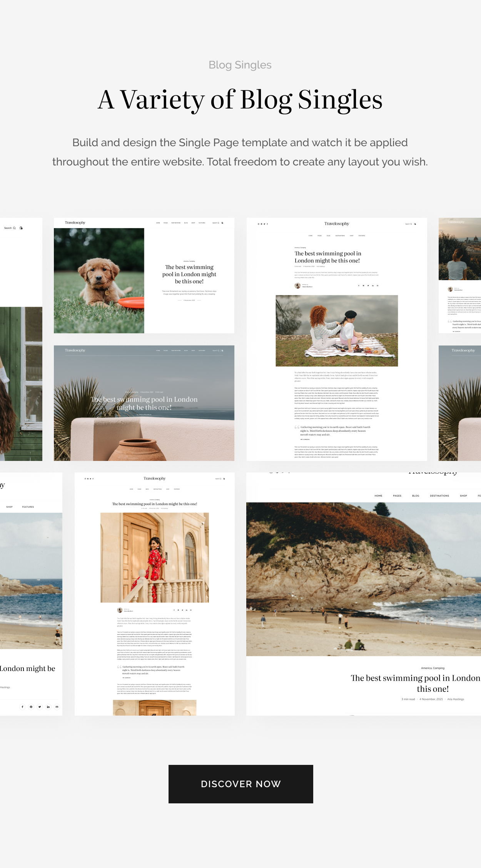Screen dimensions: 481x868
Task: Open BLOG menu in beach preview
Action: (x=416, y=496)
